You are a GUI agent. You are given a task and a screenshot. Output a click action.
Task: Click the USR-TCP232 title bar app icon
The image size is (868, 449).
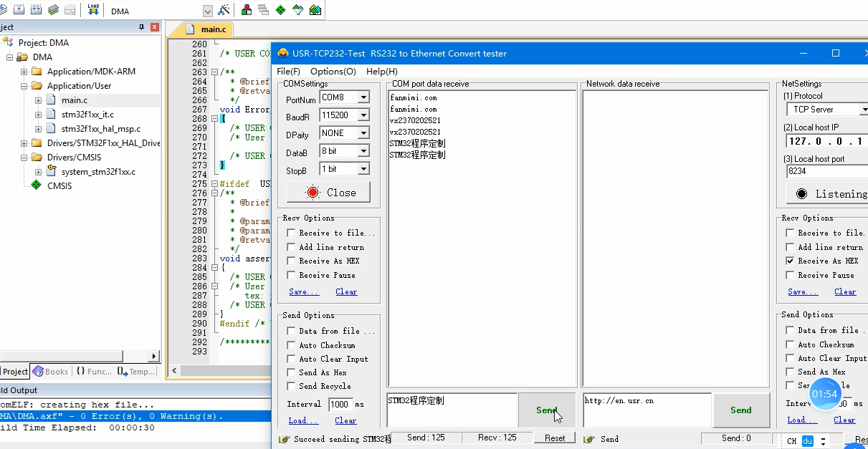(x=283, y=54)
